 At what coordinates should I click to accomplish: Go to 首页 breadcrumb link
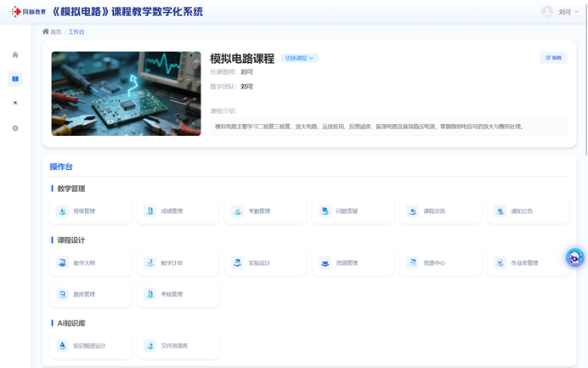click(x=56, y=32)
